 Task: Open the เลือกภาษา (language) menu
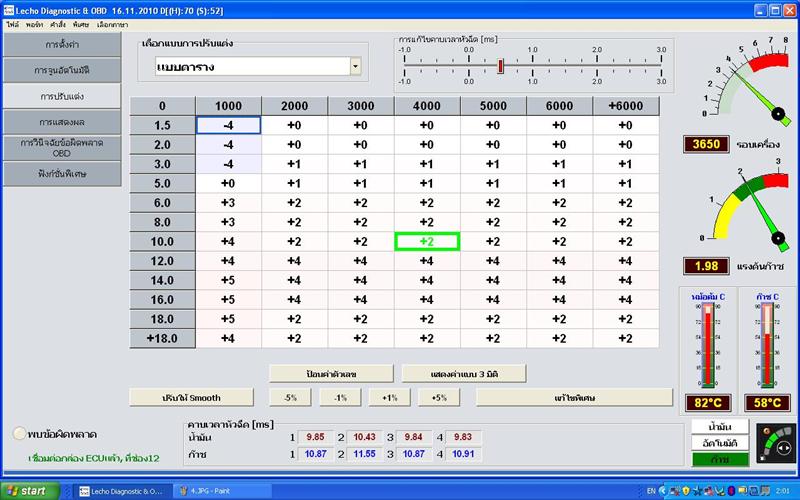pyautogui.click(x=112, y=24)
